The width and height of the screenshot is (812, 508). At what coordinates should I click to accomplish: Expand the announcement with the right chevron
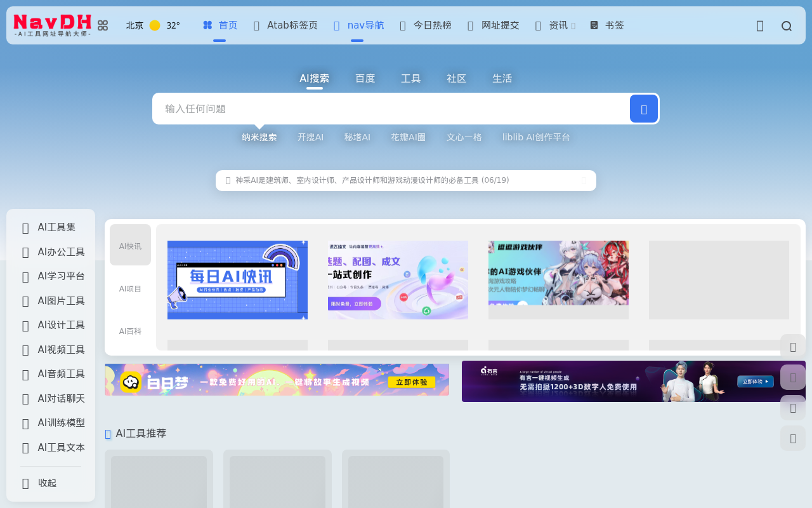(584, 180)
